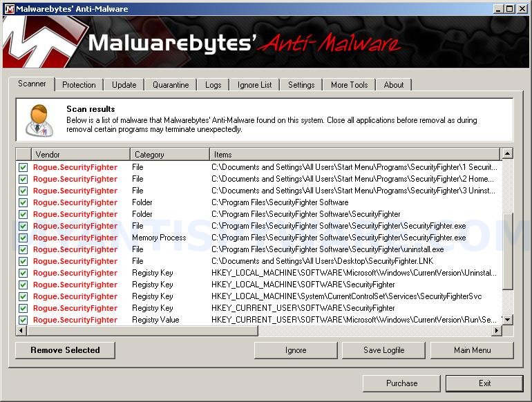Click the horizontal scroll left arrow

pyautogui.click(x=21, y=330)
